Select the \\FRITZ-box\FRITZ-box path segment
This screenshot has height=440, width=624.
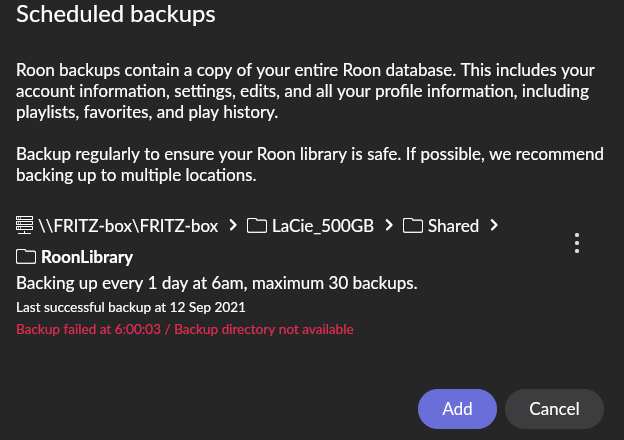[128, 226]
